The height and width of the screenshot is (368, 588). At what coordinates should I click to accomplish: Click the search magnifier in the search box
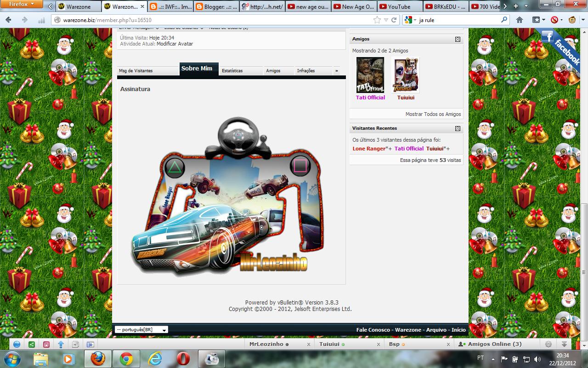coord(504,20)
